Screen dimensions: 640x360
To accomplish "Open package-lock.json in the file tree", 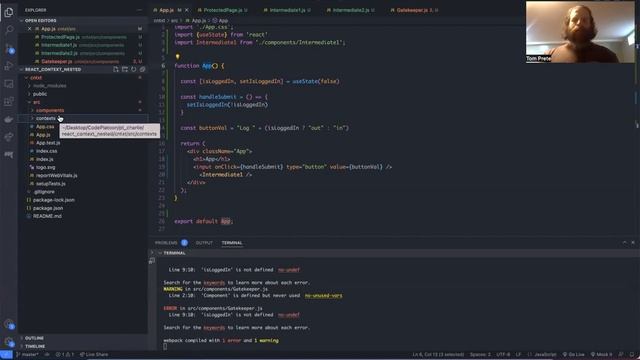I will 53,200.
